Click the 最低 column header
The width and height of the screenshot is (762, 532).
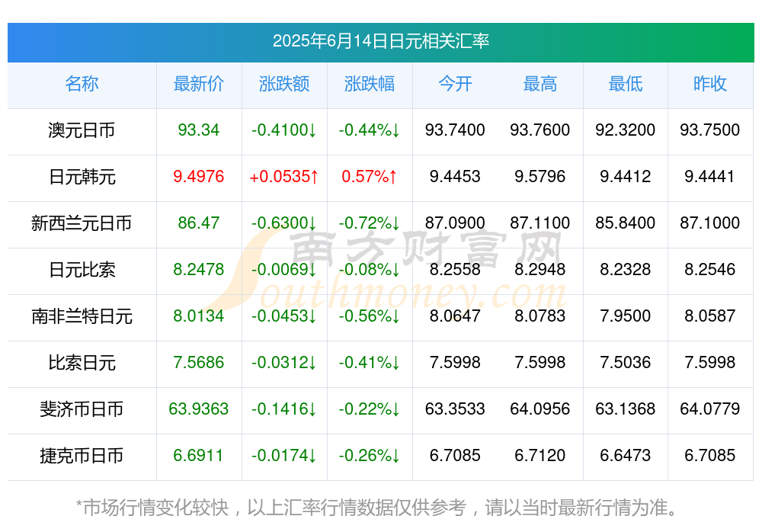[626, 84]
